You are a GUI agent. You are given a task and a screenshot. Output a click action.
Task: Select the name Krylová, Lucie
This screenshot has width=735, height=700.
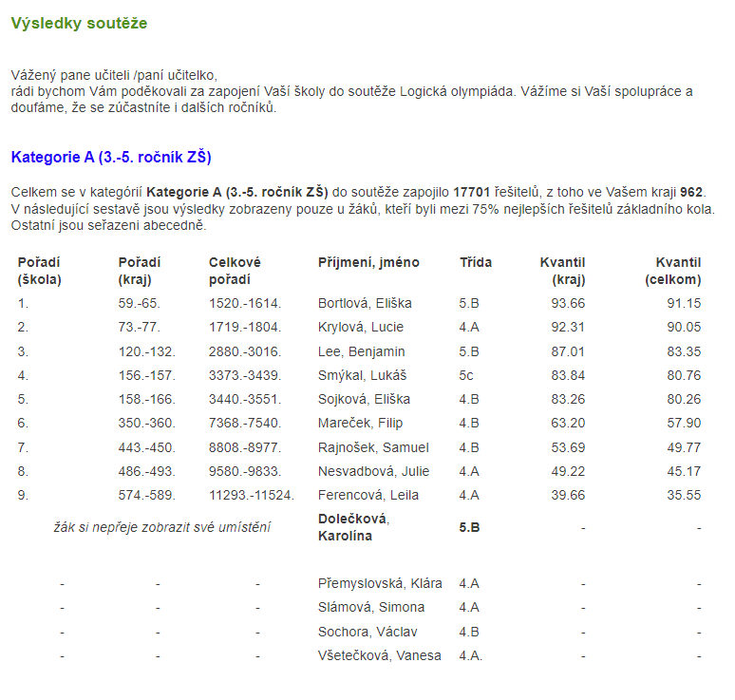[x=360, y=327]
